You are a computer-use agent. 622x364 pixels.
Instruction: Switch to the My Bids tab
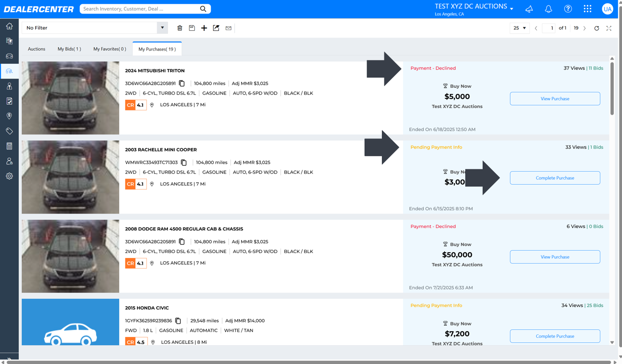(69, 49)
